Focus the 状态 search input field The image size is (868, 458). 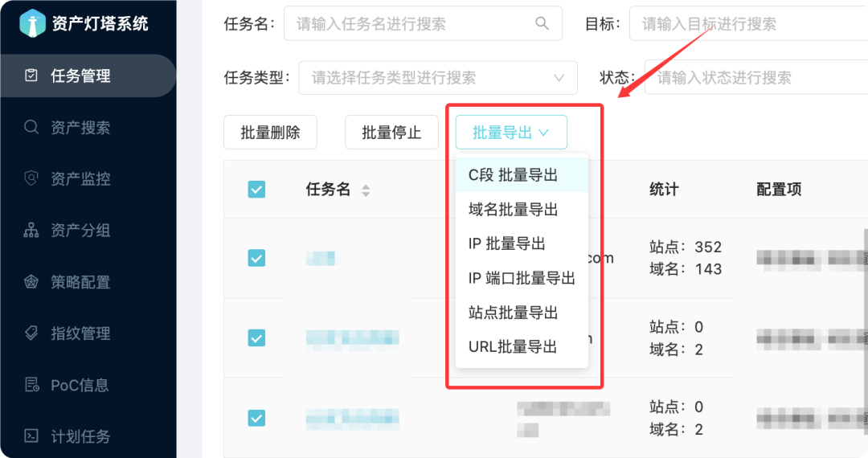click(756, 77)
